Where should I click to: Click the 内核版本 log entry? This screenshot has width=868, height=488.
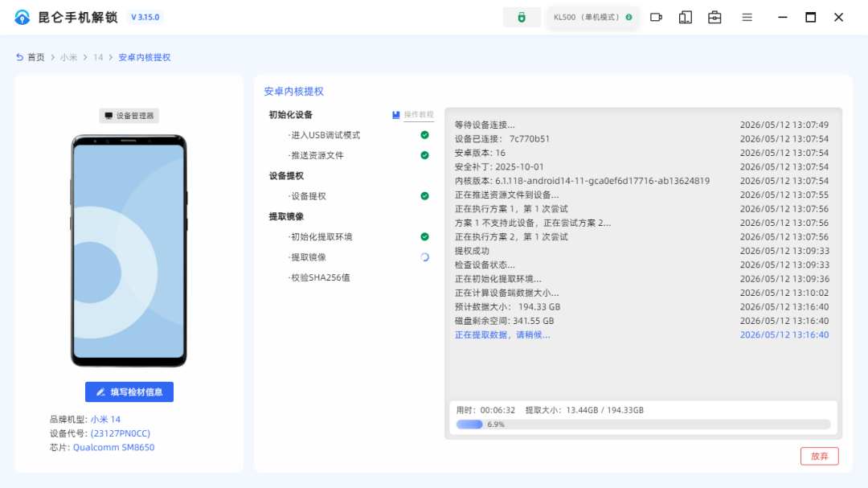point(582,181)
